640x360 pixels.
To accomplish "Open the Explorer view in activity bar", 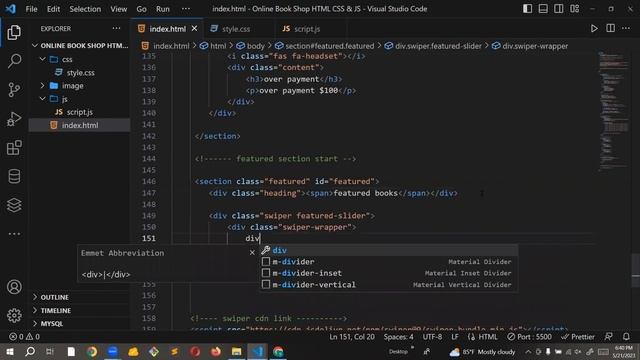I will (14, 32).
